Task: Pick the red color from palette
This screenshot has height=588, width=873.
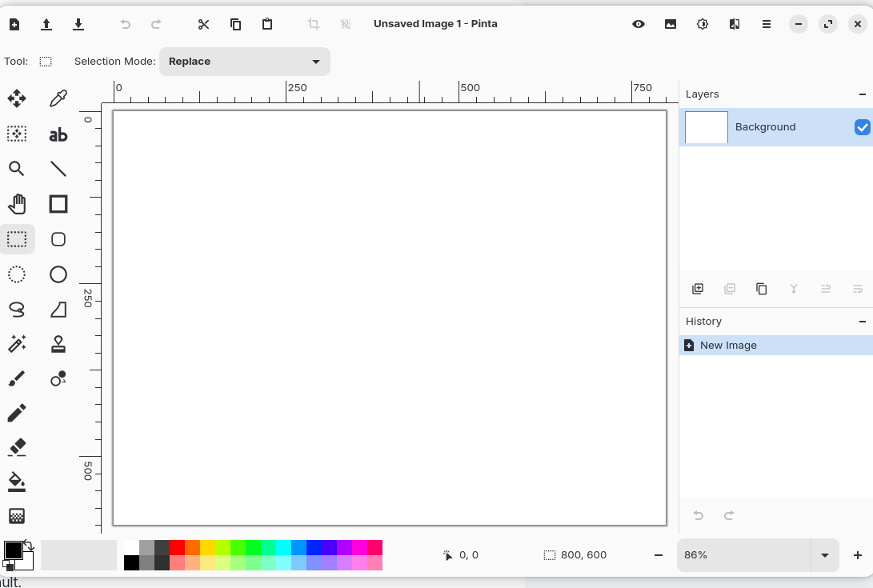Action: (177, 547)
